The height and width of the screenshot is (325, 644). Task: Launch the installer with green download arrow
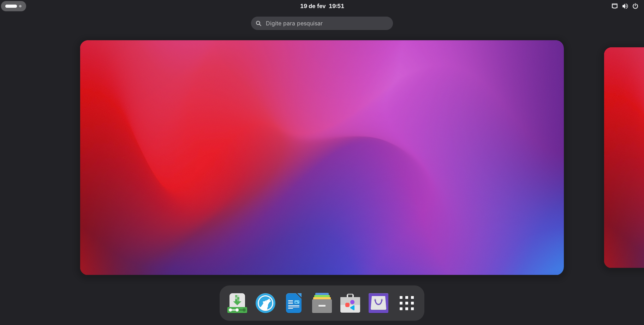pos(237,303)
